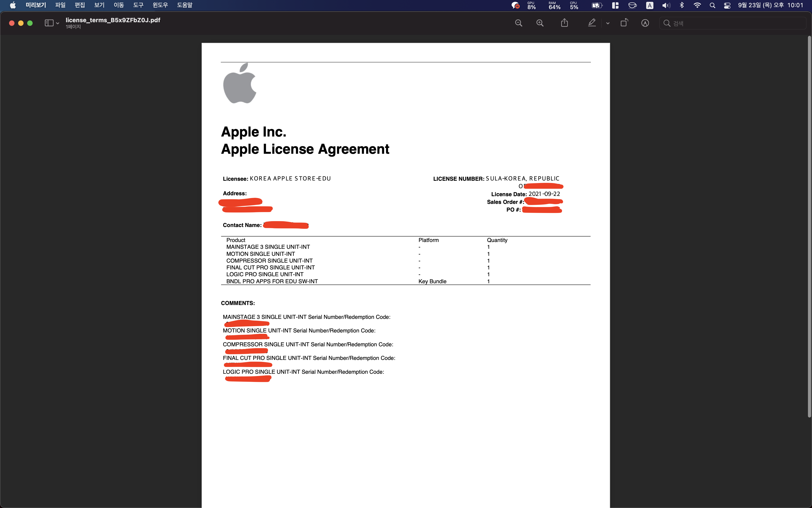Click the 'PO #:' label

pyautogui.click(x=514, y=210)
